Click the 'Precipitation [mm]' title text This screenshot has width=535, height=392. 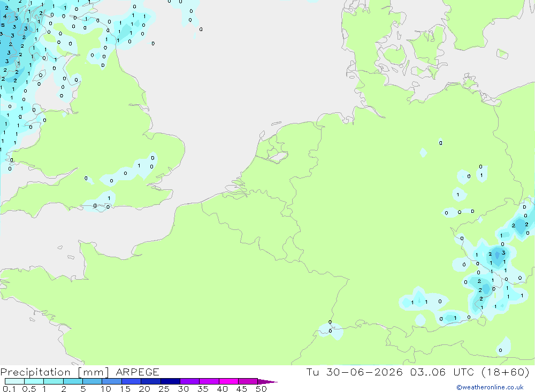(55, 372)
